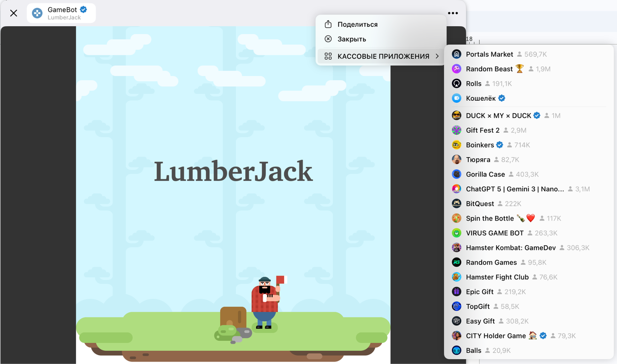Click the Random Games entry name
Image resolution: width=617 pixels, height=364 pixels.
[491, 262]
